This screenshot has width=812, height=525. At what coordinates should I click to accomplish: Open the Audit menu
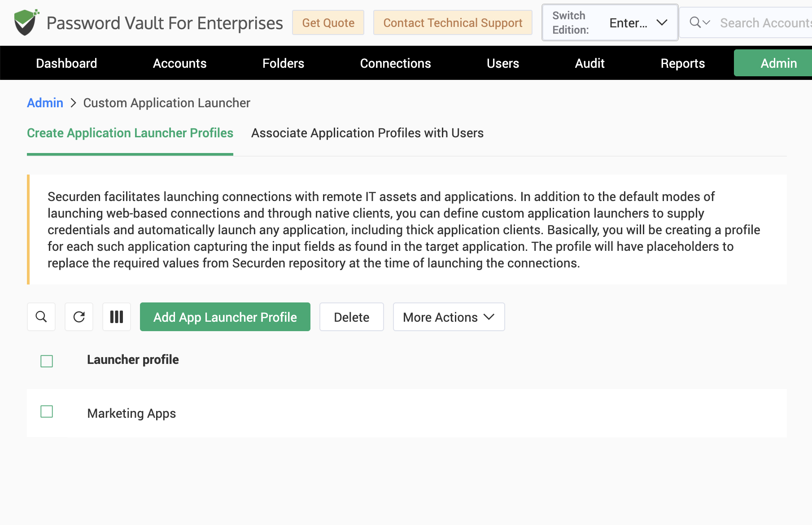[x=590, y=63]
